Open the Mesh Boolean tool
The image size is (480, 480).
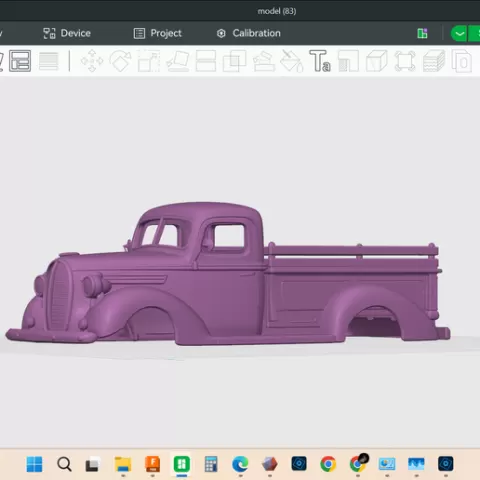tap(234, 61)
